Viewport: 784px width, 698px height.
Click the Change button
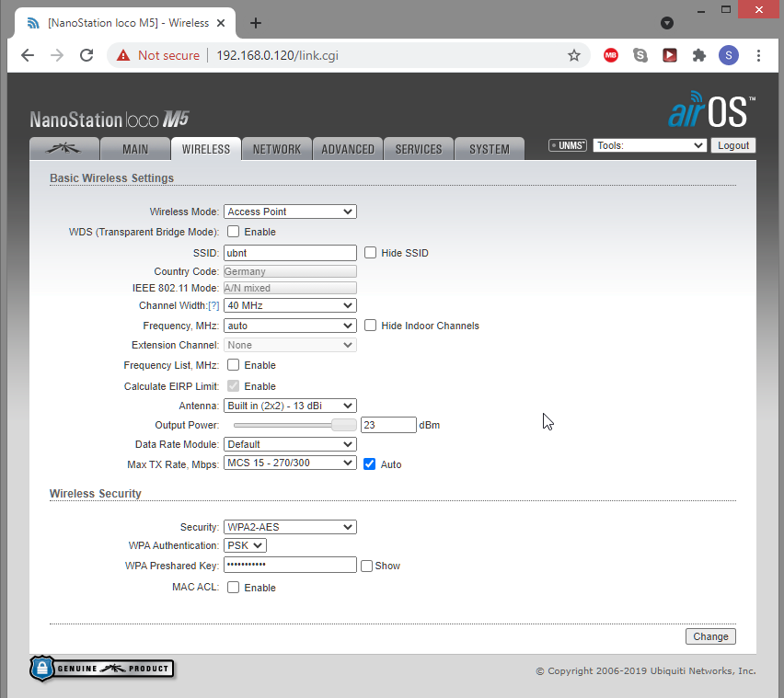[710, 636]
